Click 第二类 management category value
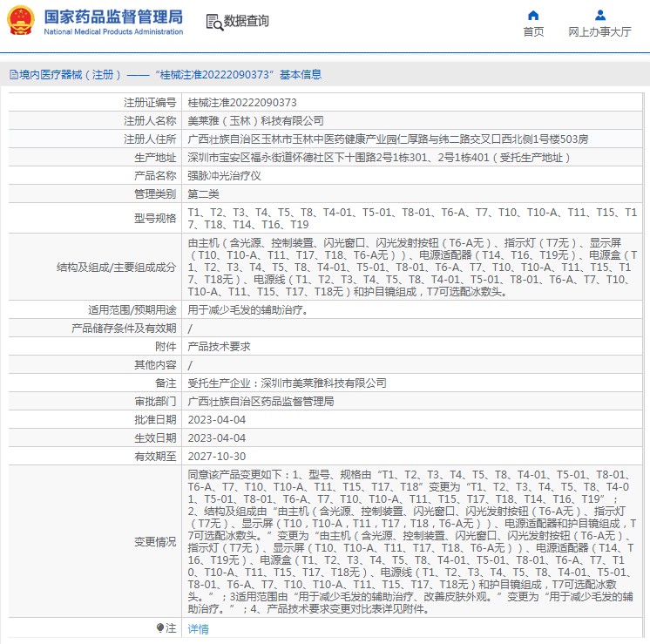 [204, 194]
